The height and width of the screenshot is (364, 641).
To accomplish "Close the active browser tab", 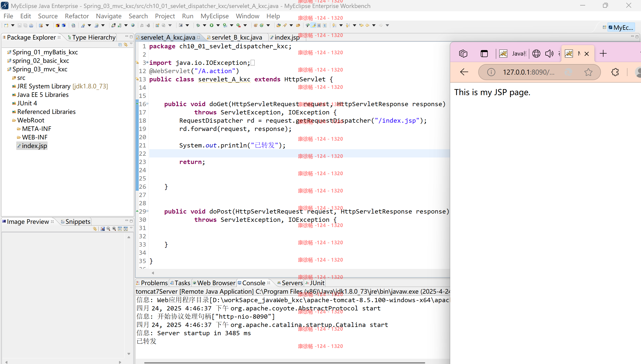I will [587, 54].
